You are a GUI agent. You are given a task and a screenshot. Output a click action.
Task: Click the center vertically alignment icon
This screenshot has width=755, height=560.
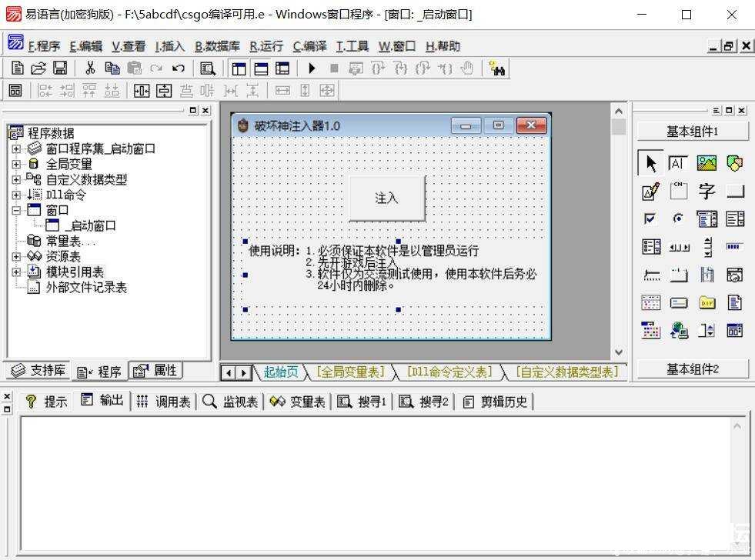(164, 91)
